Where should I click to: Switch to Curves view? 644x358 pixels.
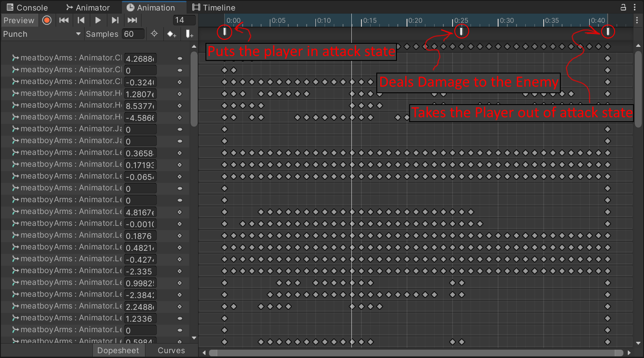click(171, 351)
